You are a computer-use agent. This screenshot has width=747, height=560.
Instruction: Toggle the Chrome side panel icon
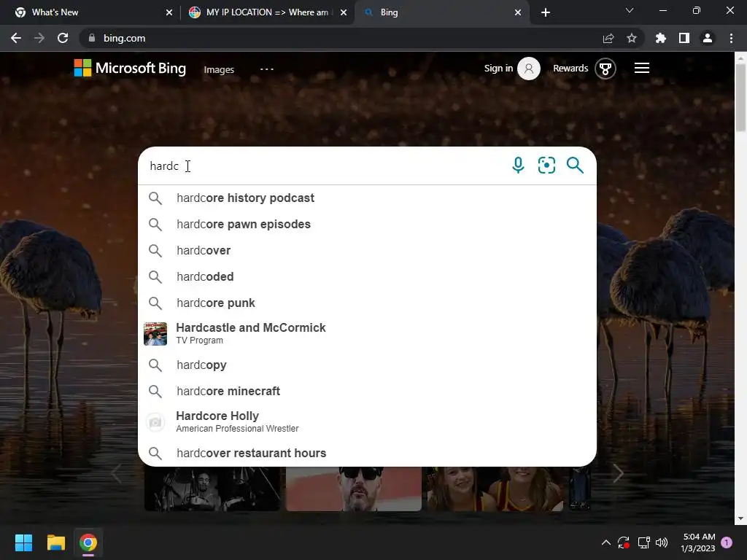(x=684, y=38)
